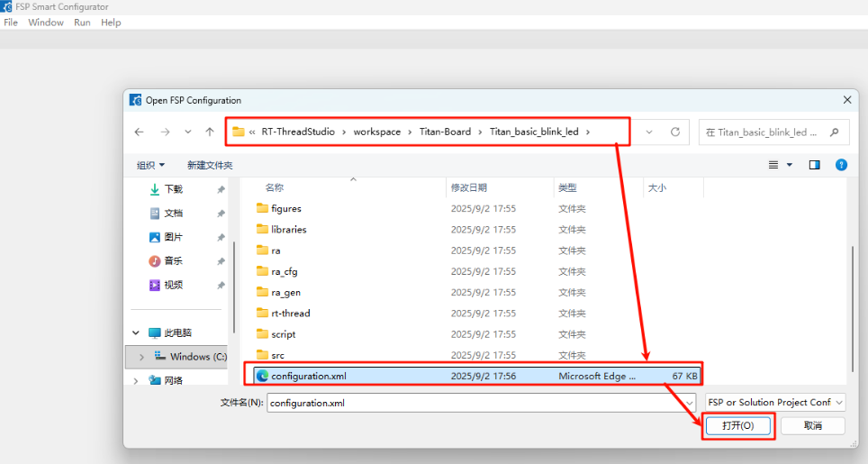Toggle the preview pane icon
Screen dimensions: 868x464
tap(814, 165)
